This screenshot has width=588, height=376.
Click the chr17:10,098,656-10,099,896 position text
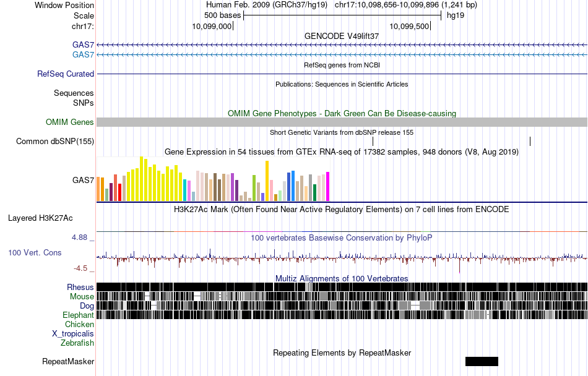click(x=406, y=5)
